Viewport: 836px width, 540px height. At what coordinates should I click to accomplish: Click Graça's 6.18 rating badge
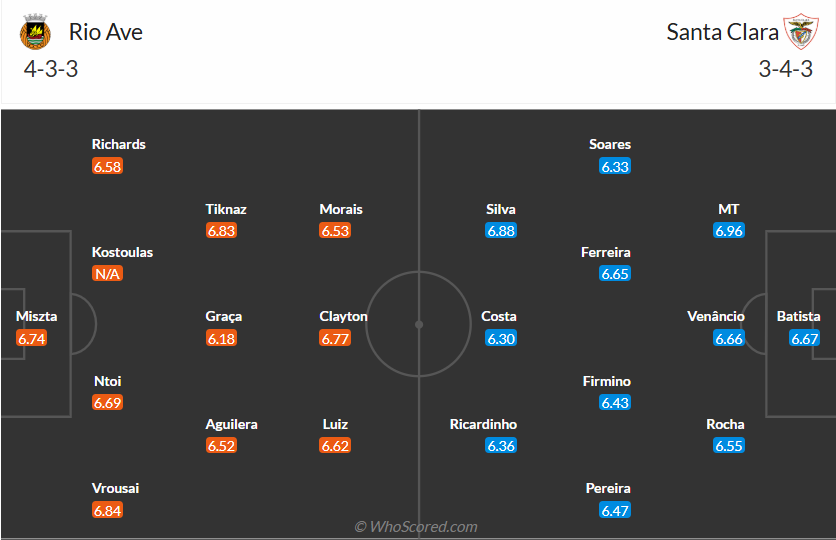221,338
